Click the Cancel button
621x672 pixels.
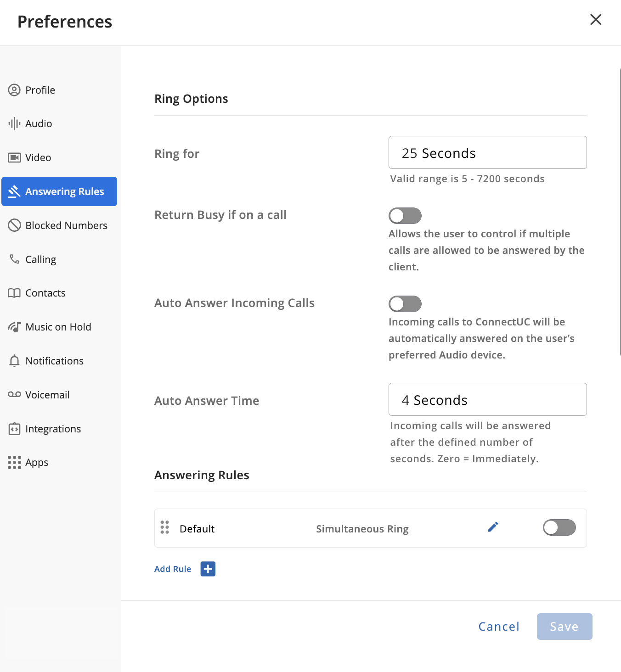(499, 627)
